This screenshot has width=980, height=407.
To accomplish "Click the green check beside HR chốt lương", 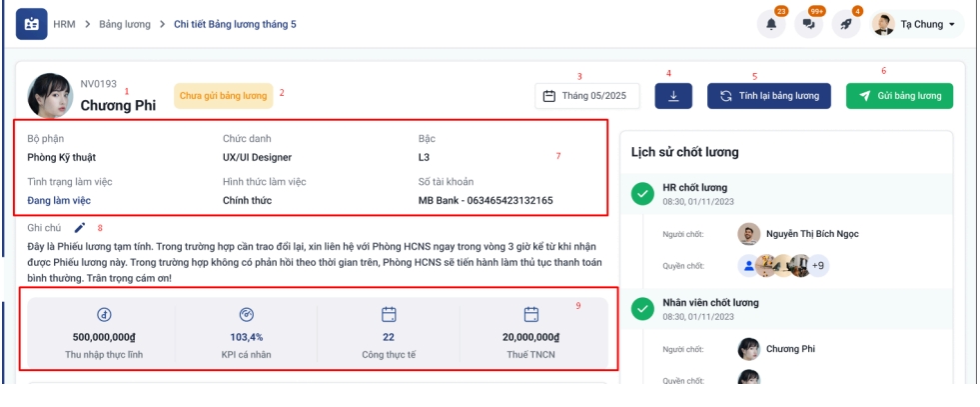I will point(643,194).
